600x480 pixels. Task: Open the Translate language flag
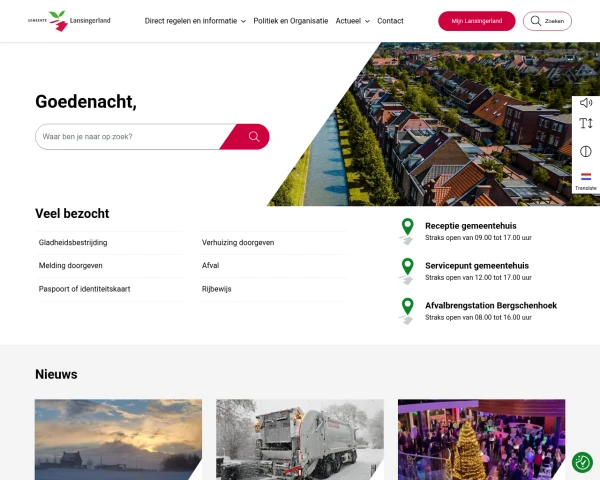(586, 181)
